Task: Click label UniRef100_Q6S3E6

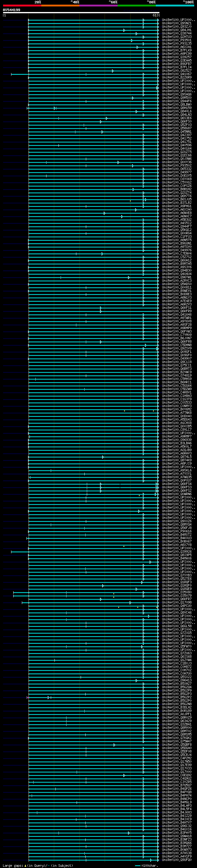Action: [177, 118]
